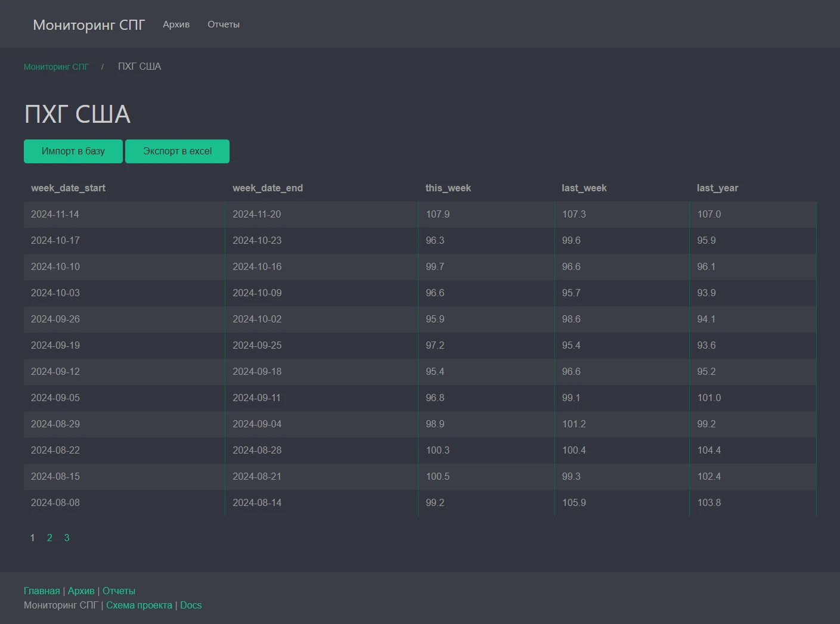Click the 2024-09-11 week end cell
The height and width of the screenshot is (624, 840).
[x=256, y=398]
